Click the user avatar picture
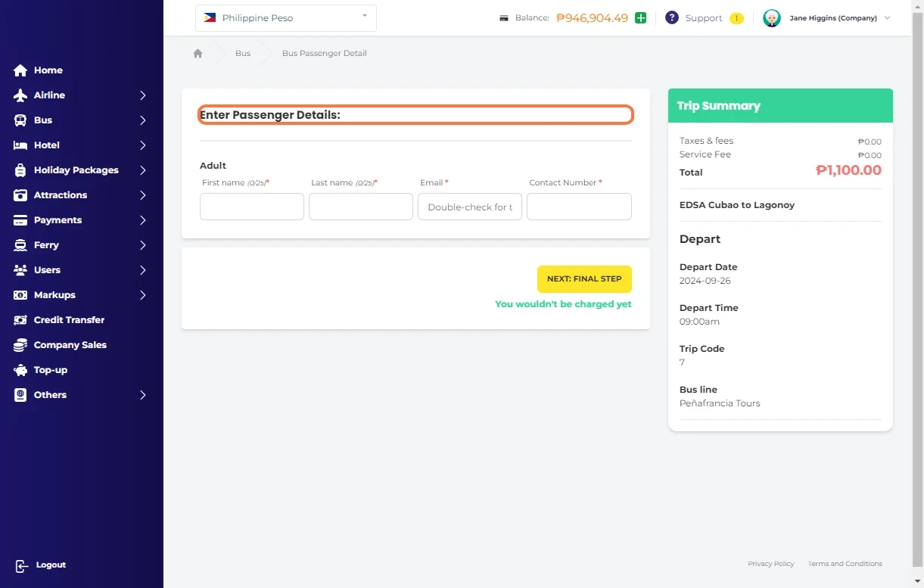The height and width of the screenshot is (588, 924). 771,18
